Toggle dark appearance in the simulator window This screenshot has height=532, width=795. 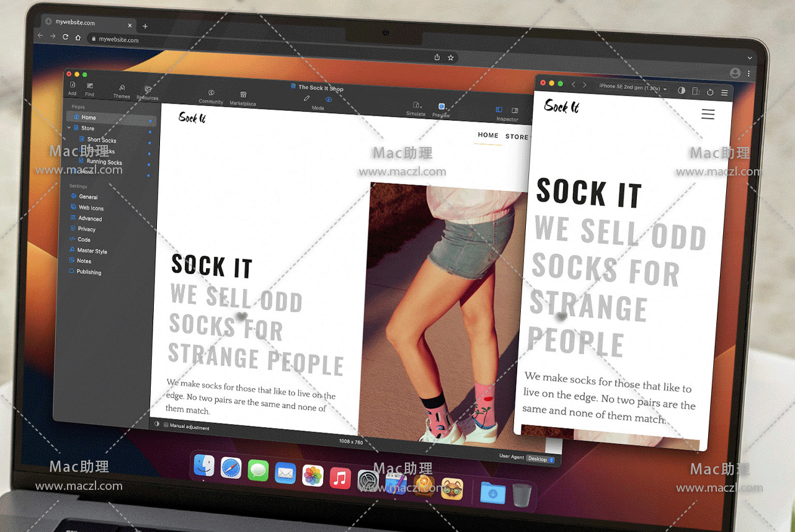(x=682, y=91)
